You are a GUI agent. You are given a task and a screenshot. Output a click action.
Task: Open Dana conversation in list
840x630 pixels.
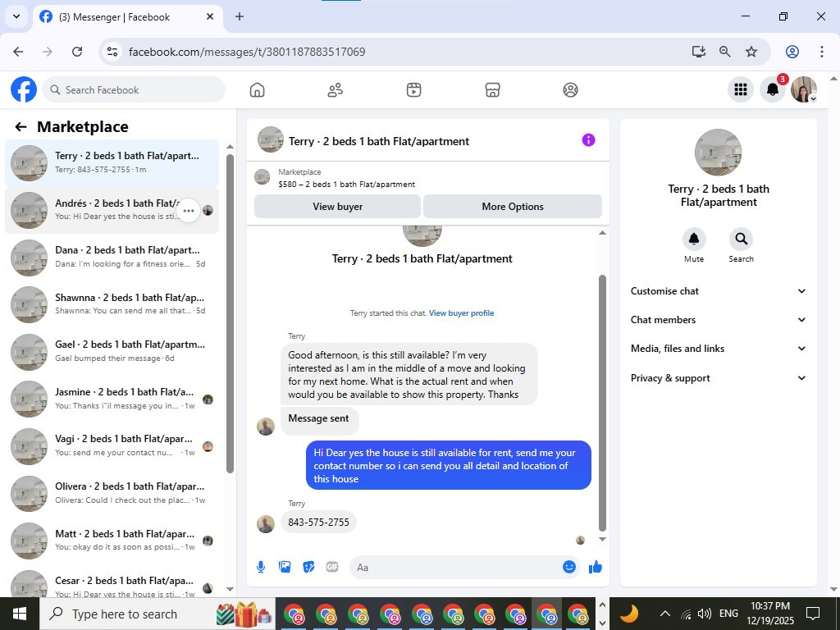coord(112,257)
